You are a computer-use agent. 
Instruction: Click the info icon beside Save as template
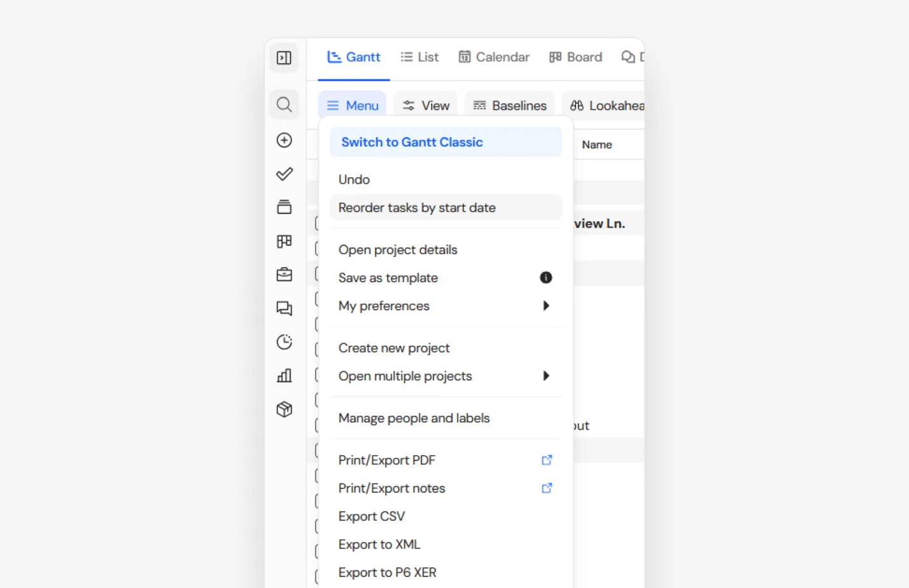click(x=546, y=278)
